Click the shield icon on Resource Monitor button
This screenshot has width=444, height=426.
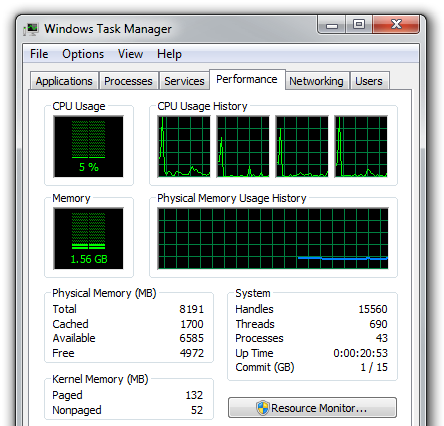[x=263, y=408]
